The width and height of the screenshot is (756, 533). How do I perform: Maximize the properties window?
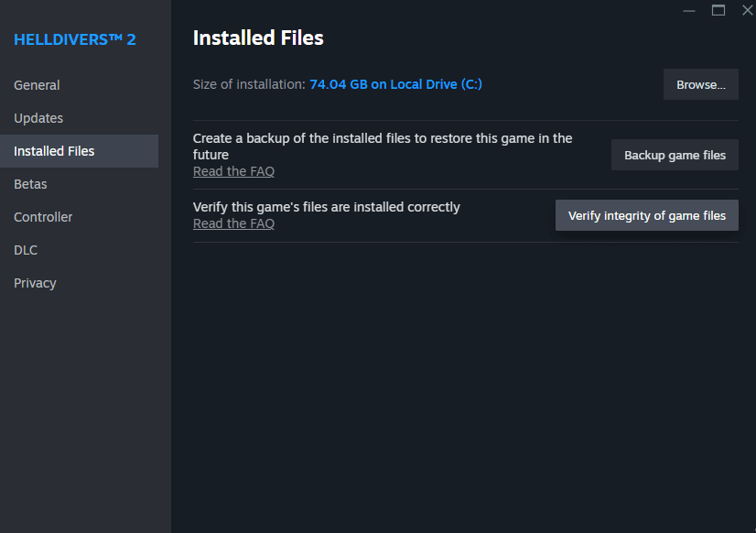[718, 10]
